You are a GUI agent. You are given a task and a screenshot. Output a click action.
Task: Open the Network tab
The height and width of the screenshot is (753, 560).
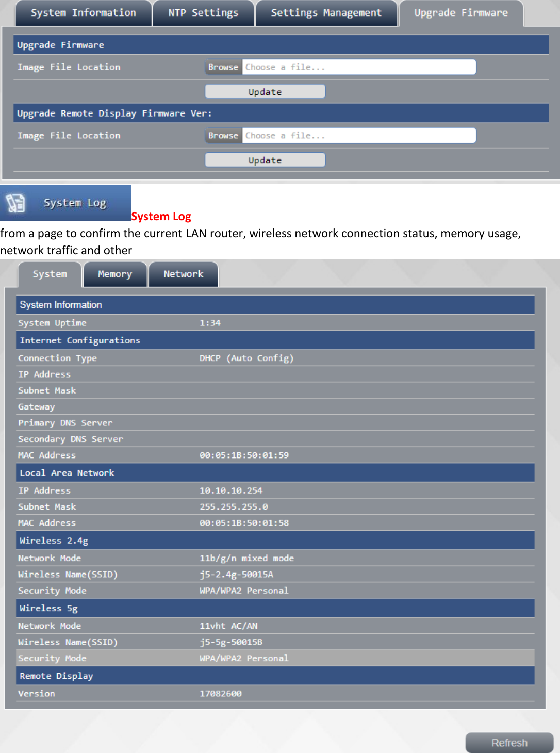183,274
